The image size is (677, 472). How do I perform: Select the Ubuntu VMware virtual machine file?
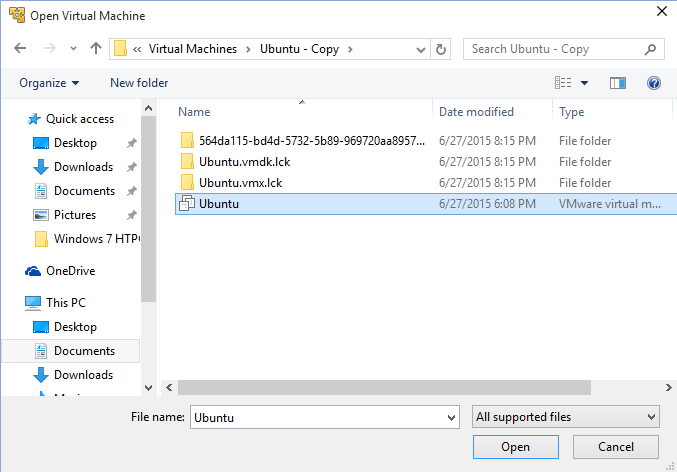point(218,204)
